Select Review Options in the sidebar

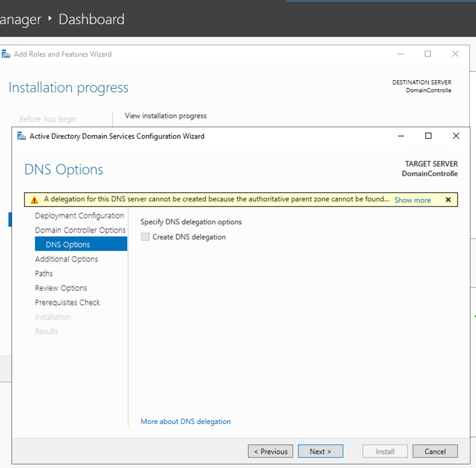click(x=61, y=288)
